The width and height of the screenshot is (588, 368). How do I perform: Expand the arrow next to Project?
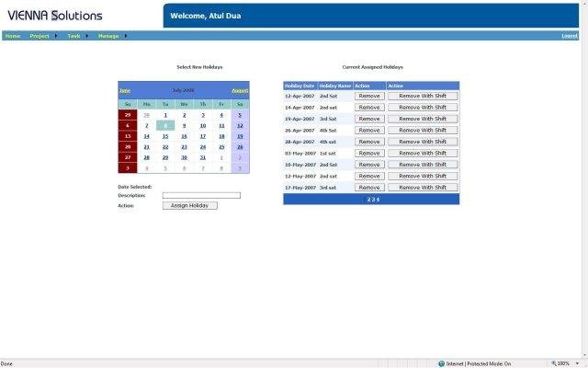tap(56, 36)
